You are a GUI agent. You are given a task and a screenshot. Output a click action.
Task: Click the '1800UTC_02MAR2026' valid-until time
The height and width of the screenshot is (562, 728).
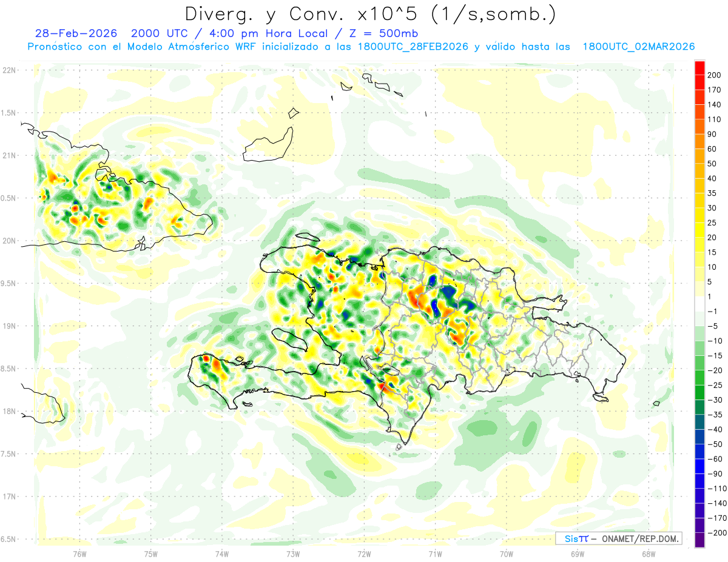click(x=638, y=47)
